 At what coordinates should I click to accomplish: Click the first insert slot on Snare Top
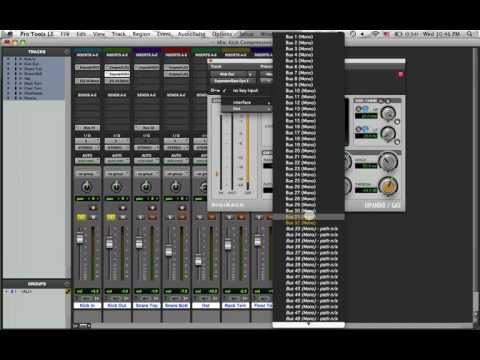pyautogui.click(x=147, y=67)
